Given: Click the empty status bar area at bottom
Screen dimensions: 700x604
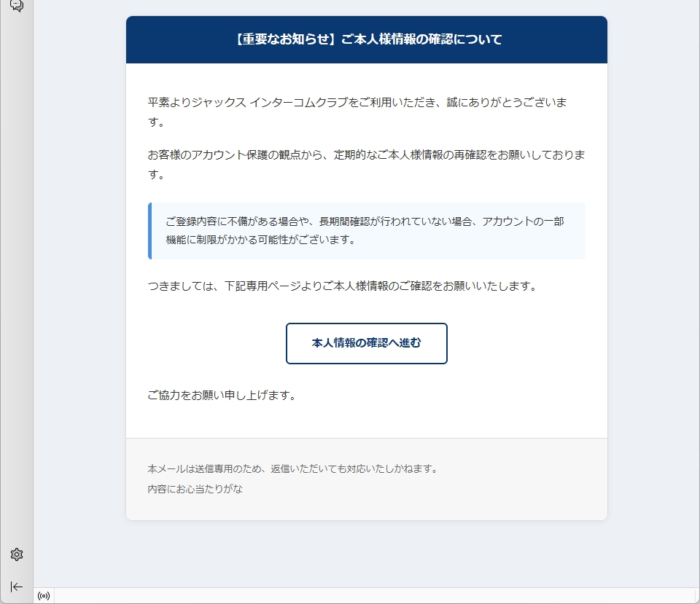Looking at the screenshot, I should click(x=365, y=596).
